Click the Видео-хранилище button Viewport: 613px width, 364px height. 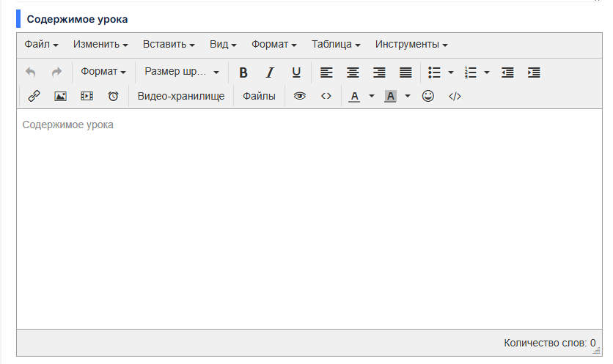click(x=181, y=96)
